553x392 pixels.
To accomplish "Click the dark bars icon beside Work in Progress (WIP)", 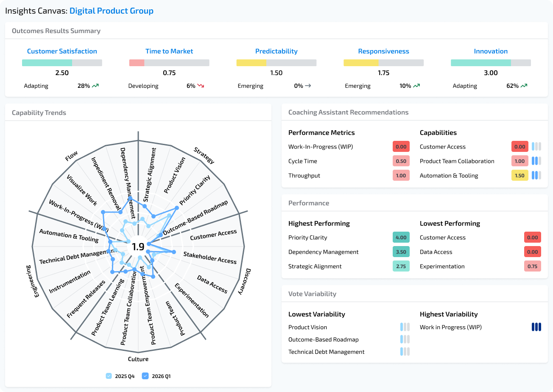I will tap(536, 327).
